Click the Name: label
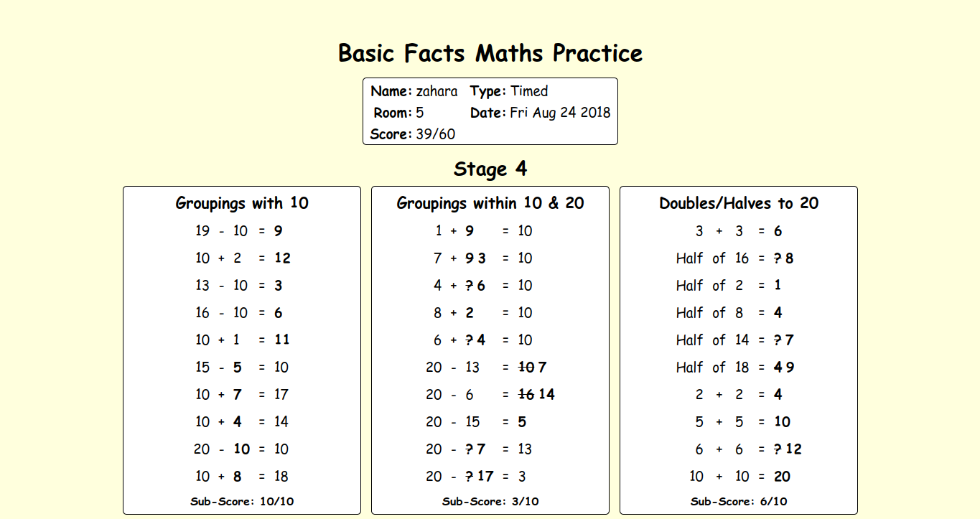The image size is (980, 519). (x=391, y=91)
